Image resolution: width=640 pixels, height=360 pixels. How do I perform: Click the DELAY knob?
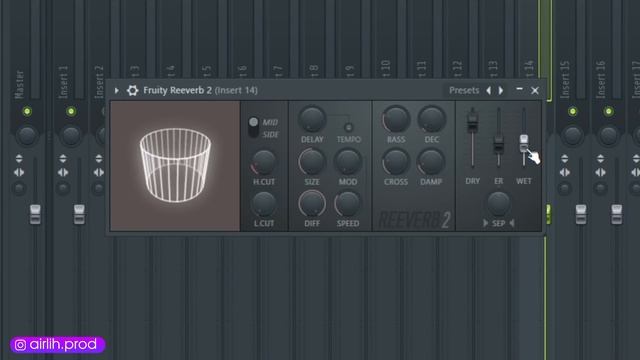312,119
